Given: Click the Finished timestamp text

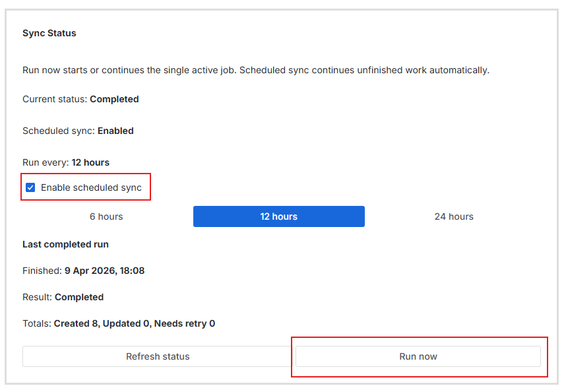Looking at the screenshot, I should 82,270.
